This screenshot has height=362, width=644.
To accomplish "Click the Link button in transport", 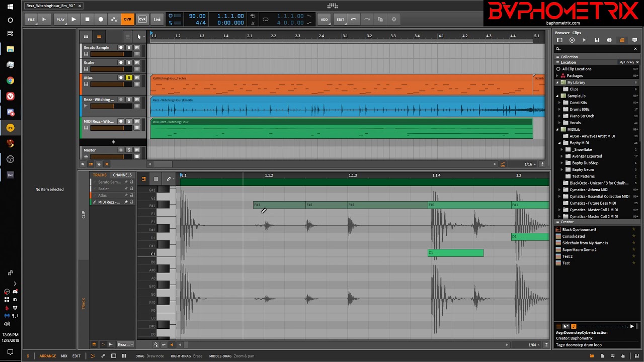I will tap(157, 19).
